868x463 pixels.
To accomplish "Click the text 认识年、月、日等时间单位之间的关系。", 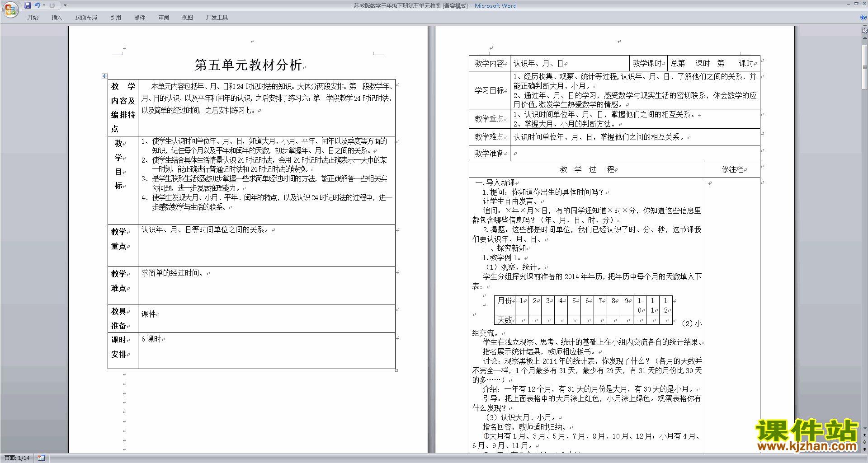I will (x=206, y=230).
